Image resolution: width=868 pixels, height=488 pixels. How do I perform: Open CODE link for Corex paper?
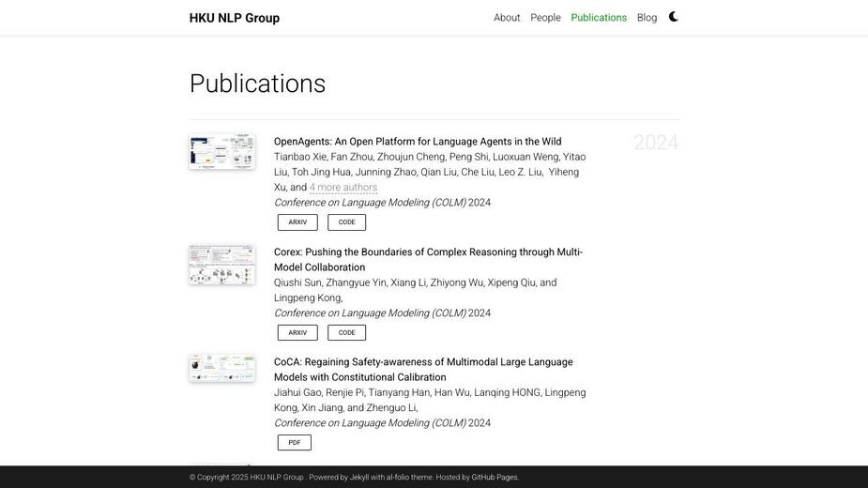[346, 332]
